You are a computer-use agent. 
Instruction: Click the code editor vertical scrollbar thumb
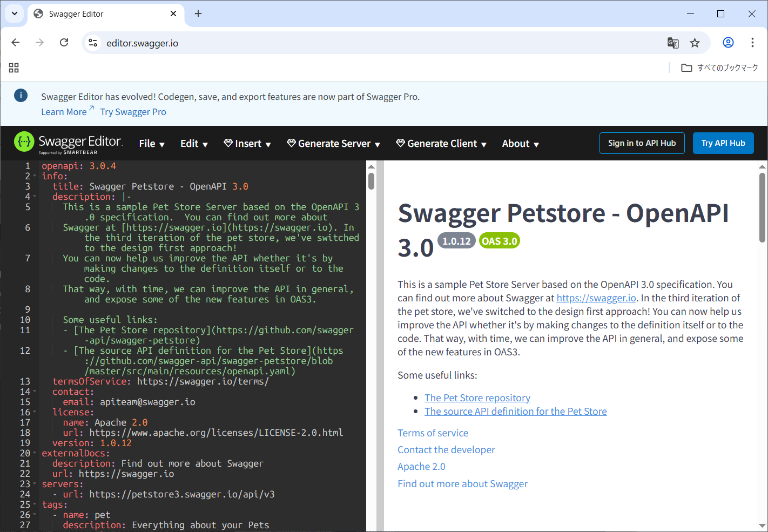371,180
